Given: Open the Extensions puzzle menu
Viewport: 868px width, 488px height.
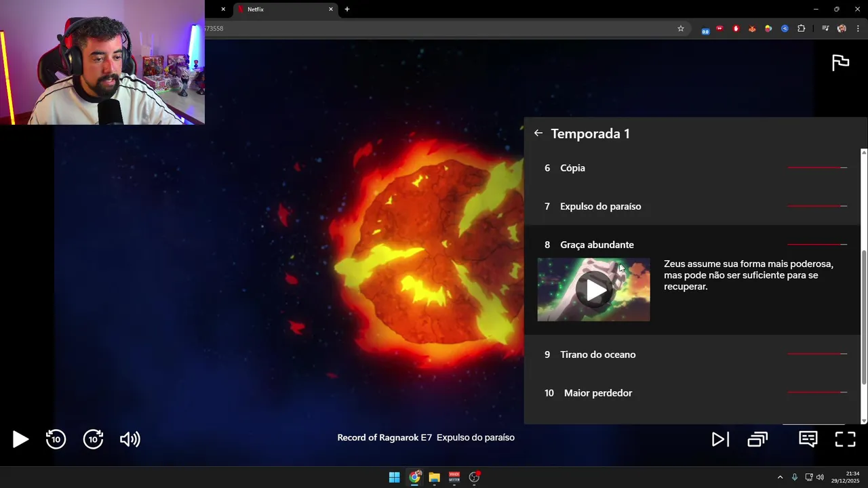Looking at the screenshot, I should click(802, 28).
